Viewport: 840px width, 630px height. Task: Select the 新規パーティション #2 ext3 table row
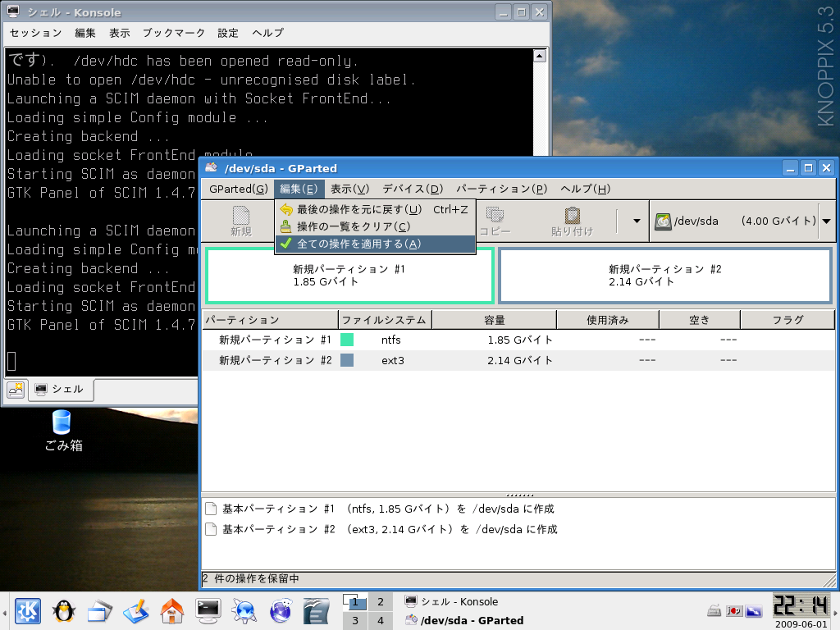(518, 360)
